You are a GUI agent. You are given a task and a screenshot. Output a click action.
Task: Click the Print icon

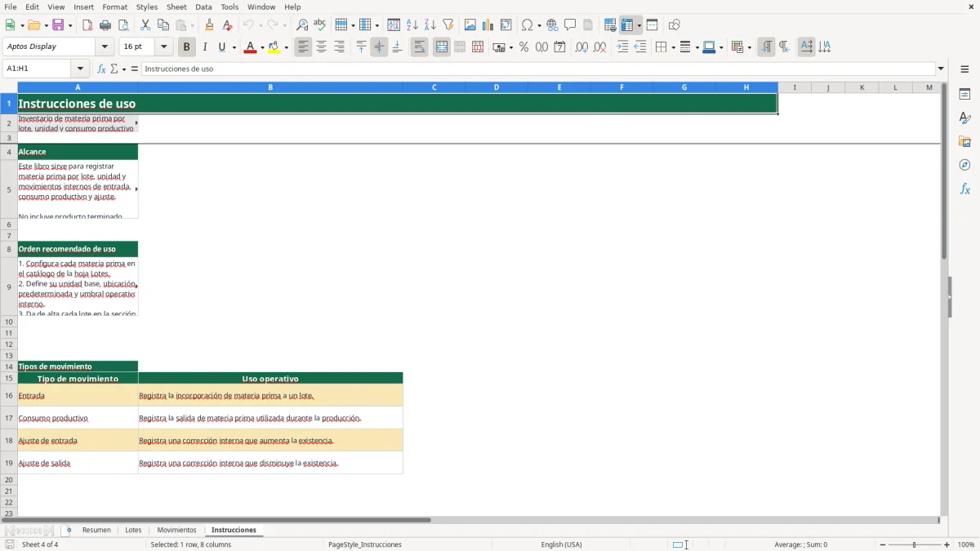coord(105,25)
